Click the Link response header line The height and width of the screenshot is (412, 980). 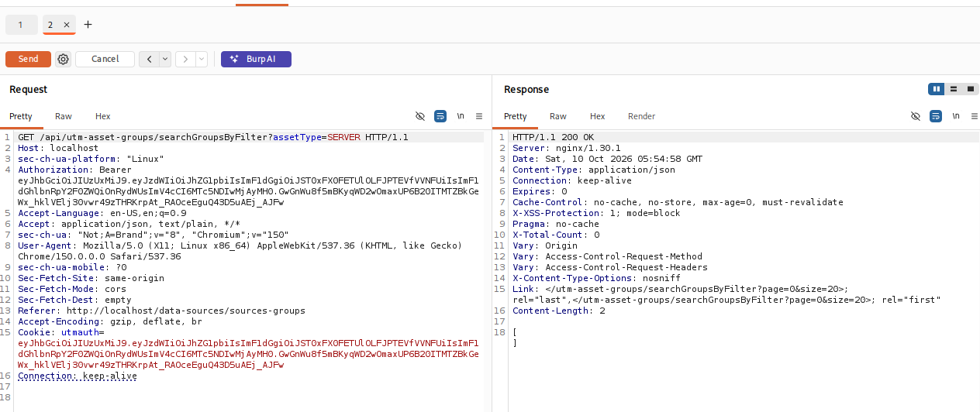tap(726, 294)
